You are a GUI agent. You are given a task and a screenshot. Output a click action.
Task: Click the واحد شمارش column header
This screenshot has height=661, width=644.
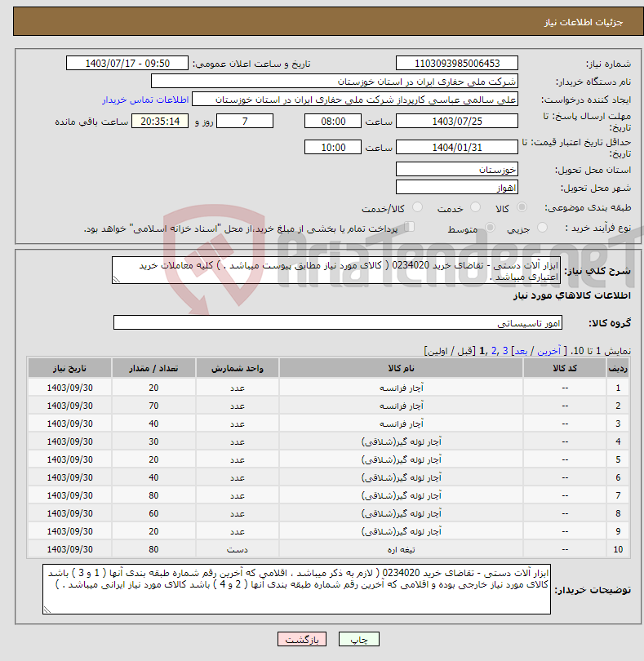[x=237, y=368]
